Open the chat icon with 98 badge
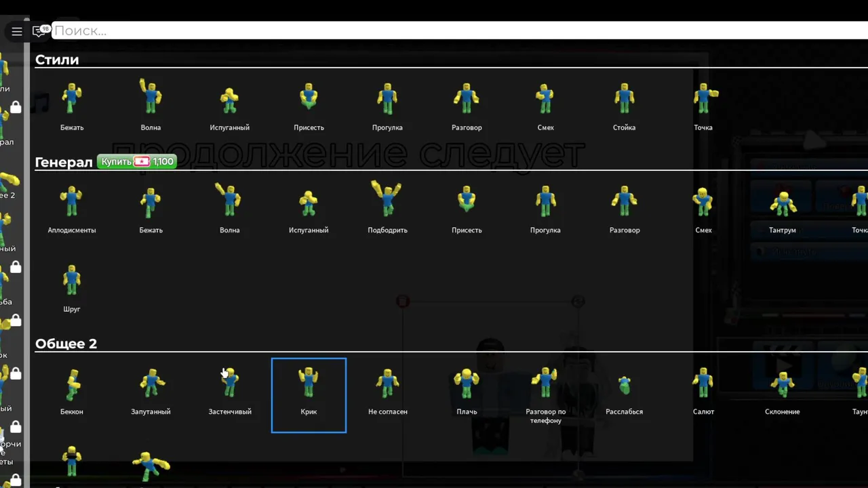Image resolution: width=868 pixels, height=488 pixels. pos(41,30)
